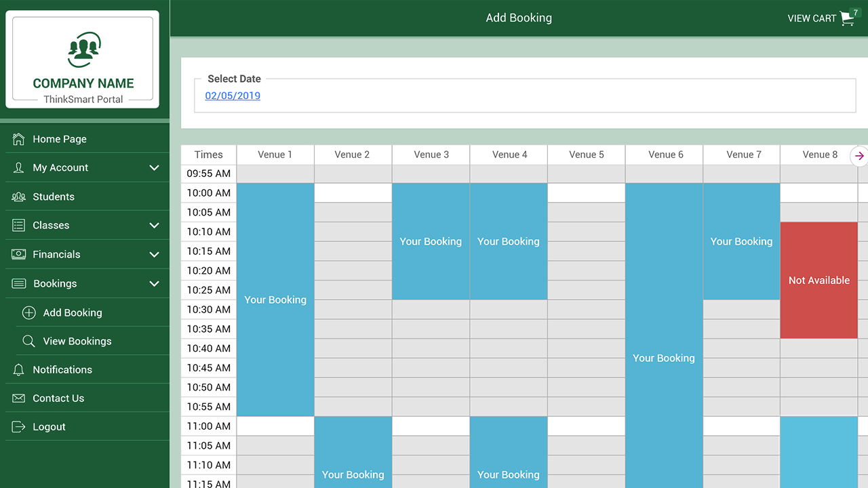Click the Home Page house icon
Image resolution: width=868 pixels, height=488 pixels.
19,139
